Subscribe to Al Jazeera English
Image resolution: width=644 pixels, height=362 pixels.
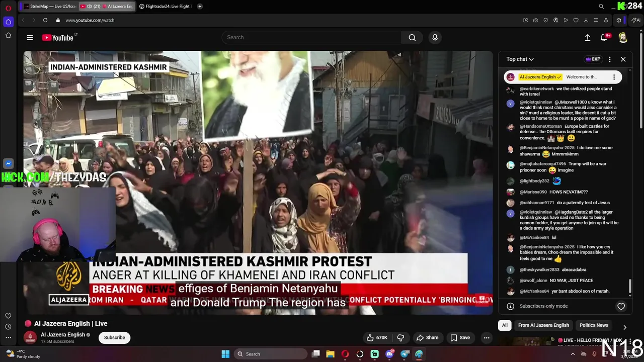pos(114,337)
